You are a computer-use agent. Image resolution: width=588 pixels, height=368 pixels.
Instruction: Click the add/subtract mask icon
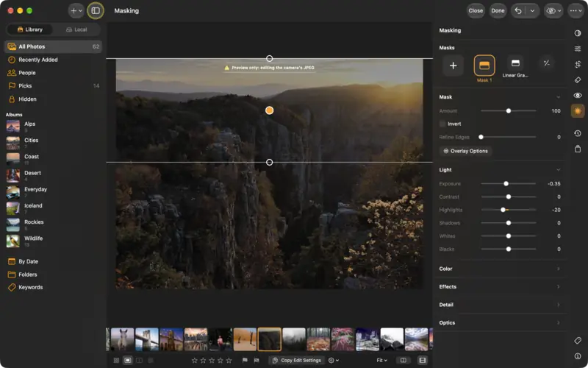coord(546,63)
